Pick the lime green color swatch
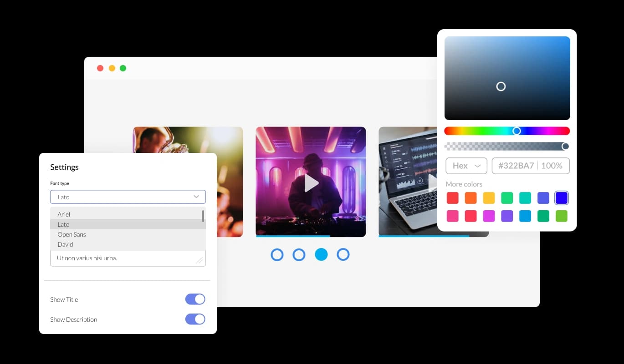The width and height of the screenshot is (624, 364). pos(562,216)
